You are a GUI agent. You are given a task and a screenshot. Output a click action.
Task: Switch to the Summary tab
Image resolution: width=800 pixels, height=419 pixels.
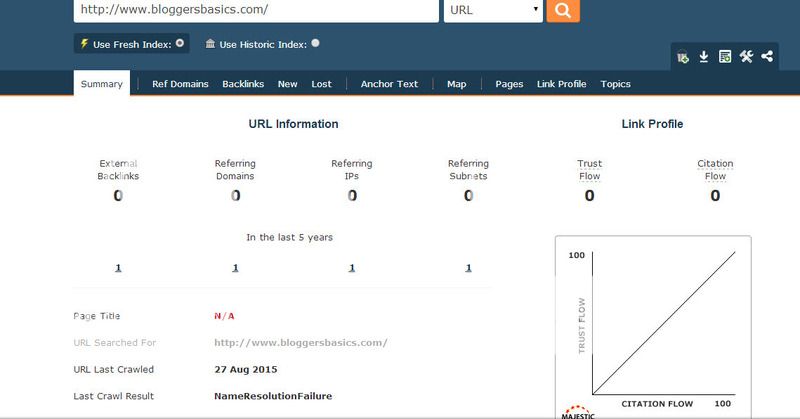coord(102,84)
